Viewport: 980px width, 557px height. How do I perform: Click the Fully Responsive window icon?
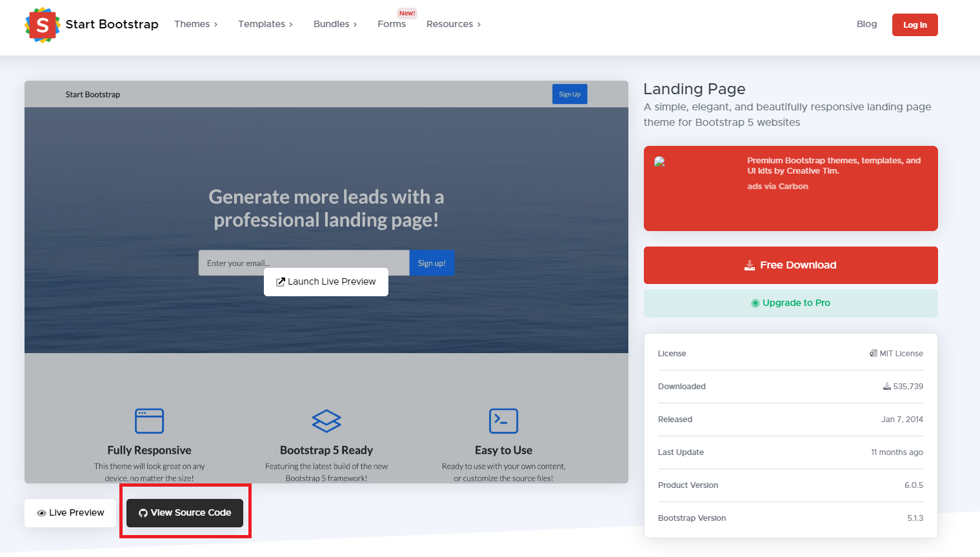(149, 421)
